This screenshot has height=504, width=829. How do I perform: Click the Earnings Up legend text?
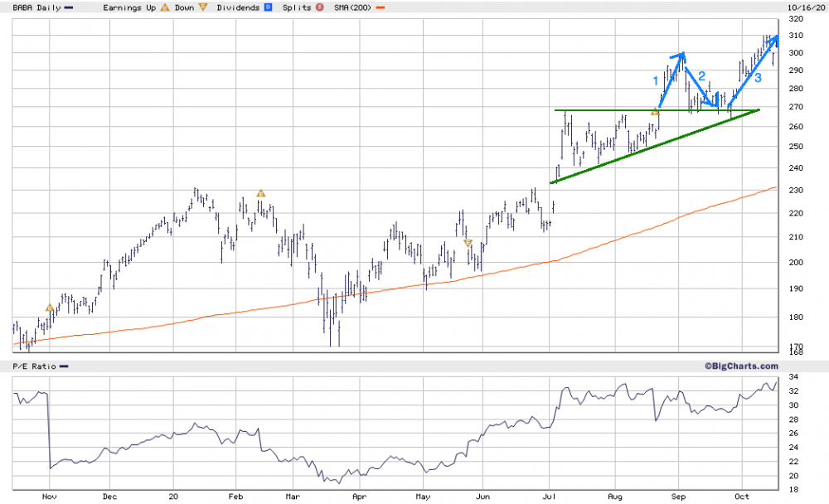129,8
